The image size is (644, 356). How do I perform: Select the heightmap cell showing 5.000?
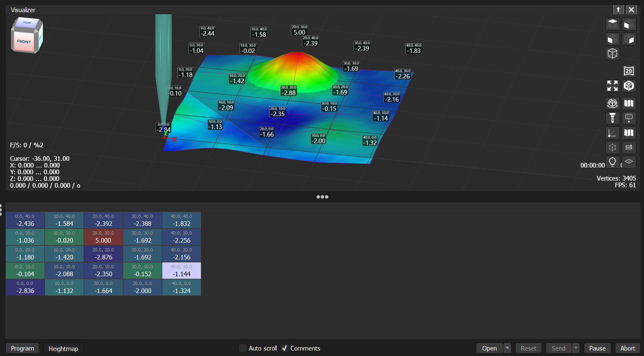point(103,237)
